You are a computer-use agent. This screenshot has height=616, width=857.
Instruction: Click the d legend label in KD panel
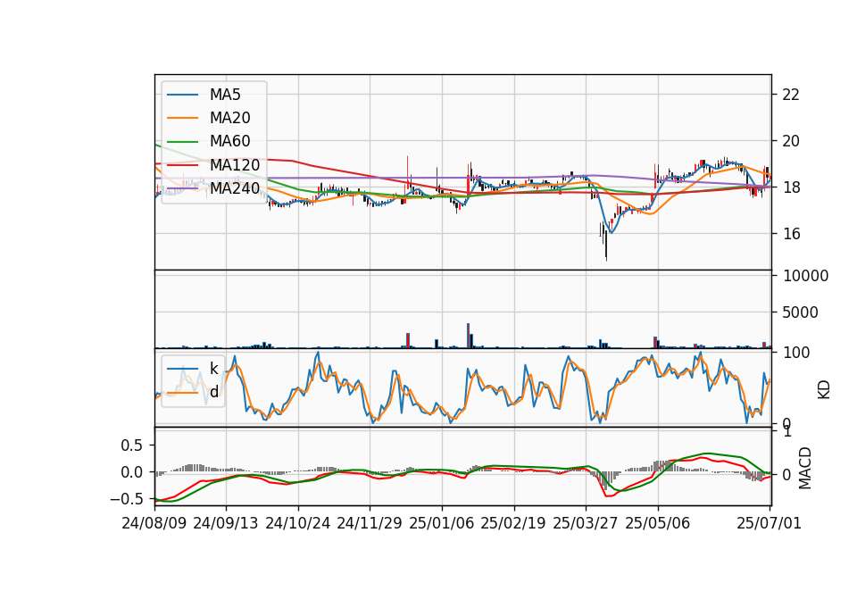click(x=214, y=392)
